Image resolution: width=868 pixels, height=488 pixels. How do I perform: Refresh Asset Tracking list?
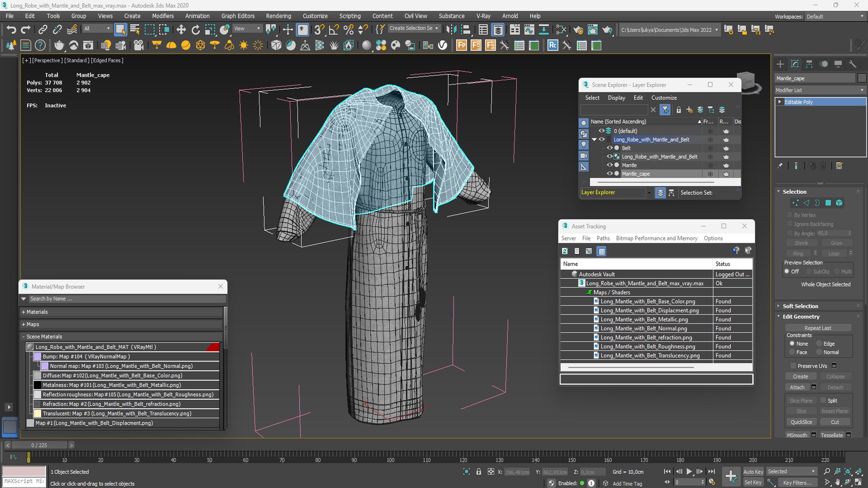(565, 251)
